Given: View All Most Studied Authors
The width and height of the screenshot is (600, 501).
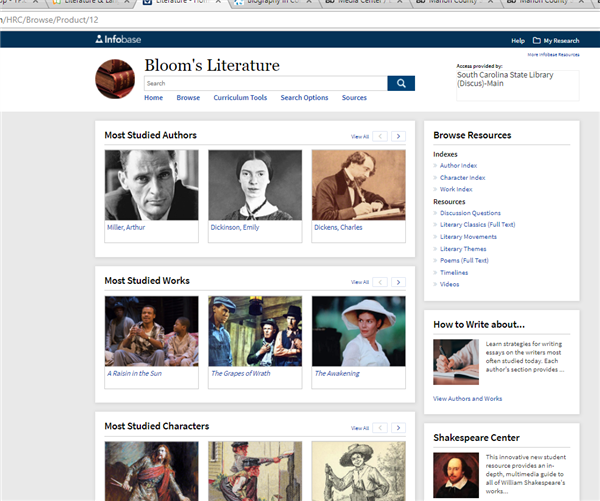Looking at the screenshot, I should (360, 137).
